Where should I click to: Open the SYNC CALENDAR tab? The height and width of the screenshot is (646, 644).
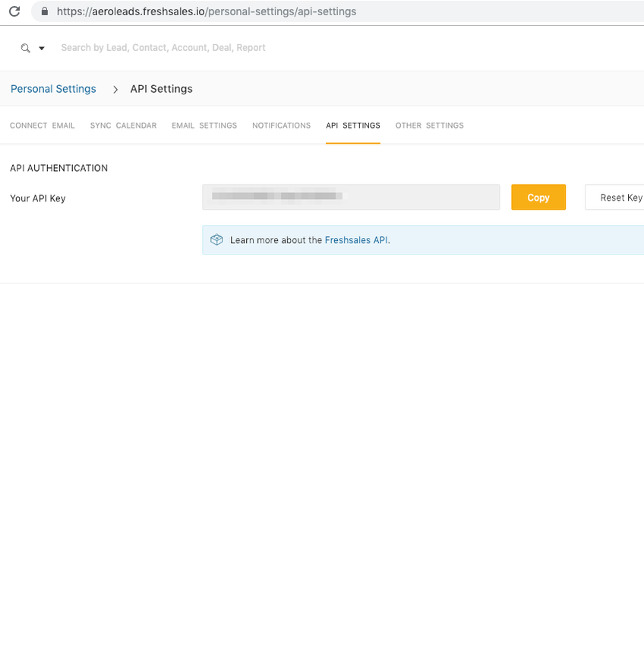(x=123, y=125)
